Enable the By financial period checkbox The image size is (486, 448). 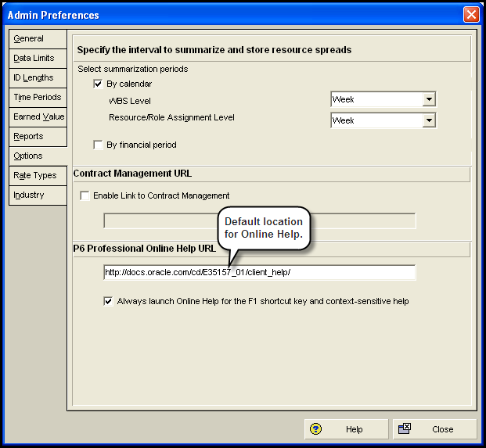tap(98, 145)
